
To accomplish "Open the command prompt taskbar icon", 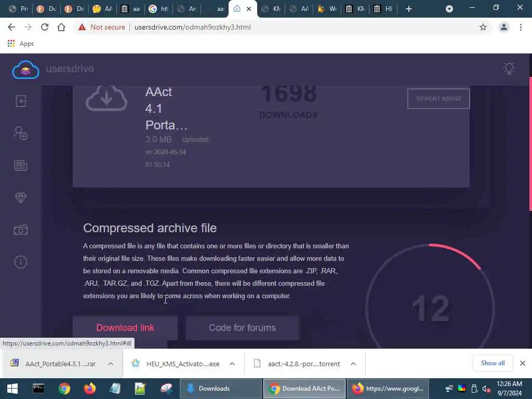I will click(x=38, y=389).
